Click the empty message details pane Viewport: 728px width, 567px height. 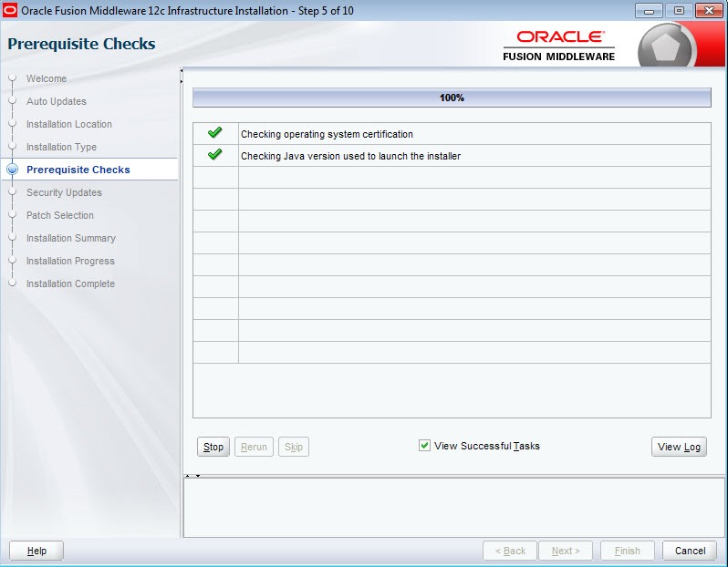[x=454, y=508]
